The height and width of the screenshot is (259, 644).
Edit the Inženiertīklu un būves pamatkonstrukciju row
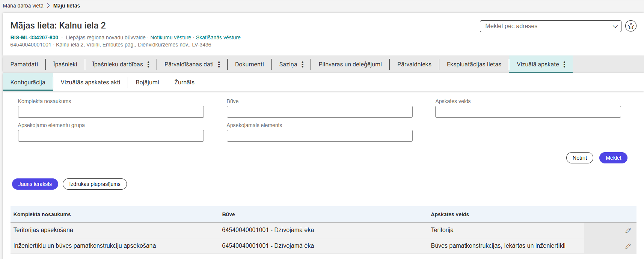[628, 246]
